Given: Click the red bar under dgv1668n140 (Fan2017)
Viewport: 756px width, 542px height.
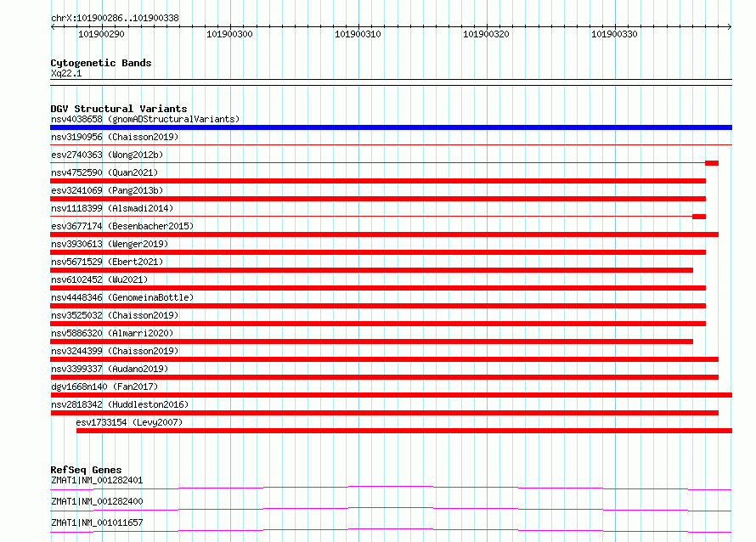Looking at the screenshot, I should pos(391,395).
